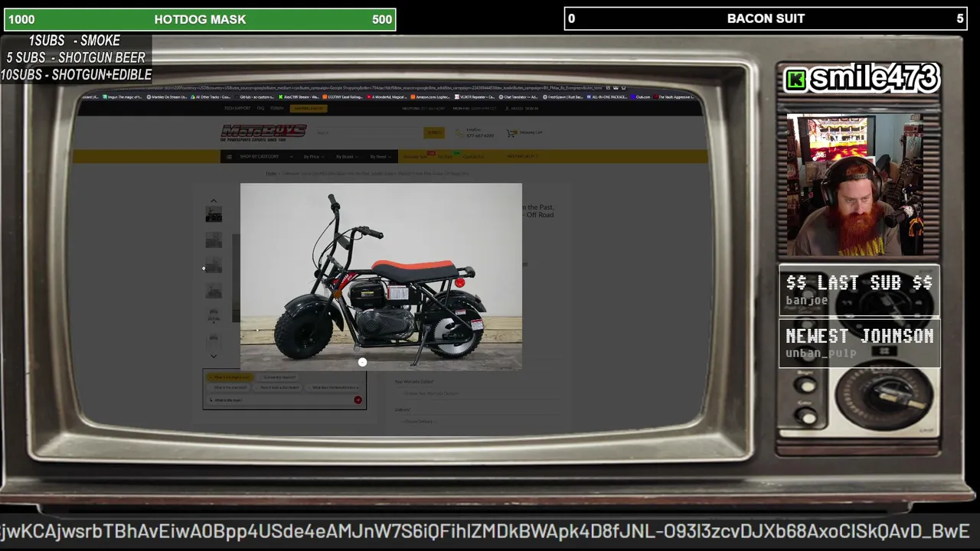The width and height of the screenshot is (980, 551).
Task: Click the 'A Wonderful Magical' YouTube bookmark
Action: coord(387,97)
